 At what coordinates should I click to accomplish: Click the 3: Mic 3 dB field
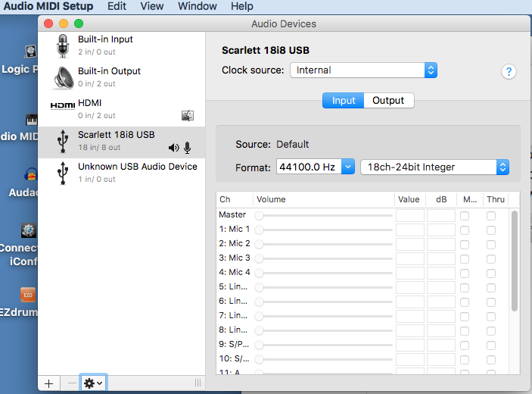pyautogui.click(x=441, y=259)
